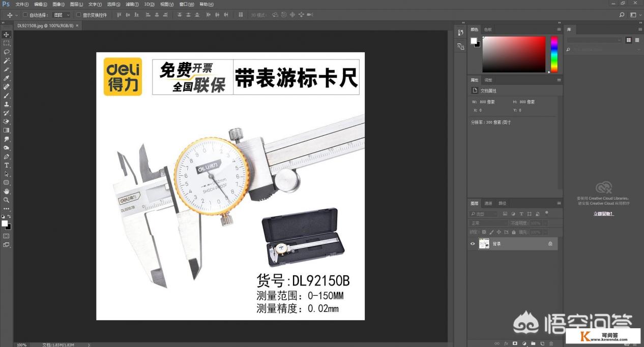
Task: Open the 文件 menu
Action: pos(22,4)
